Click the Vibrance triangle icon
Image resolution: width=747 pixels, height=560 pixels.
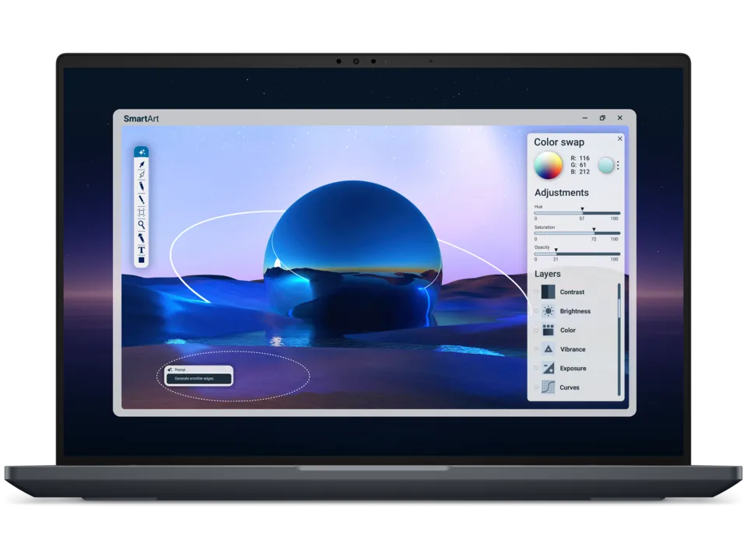coord(549,349)
